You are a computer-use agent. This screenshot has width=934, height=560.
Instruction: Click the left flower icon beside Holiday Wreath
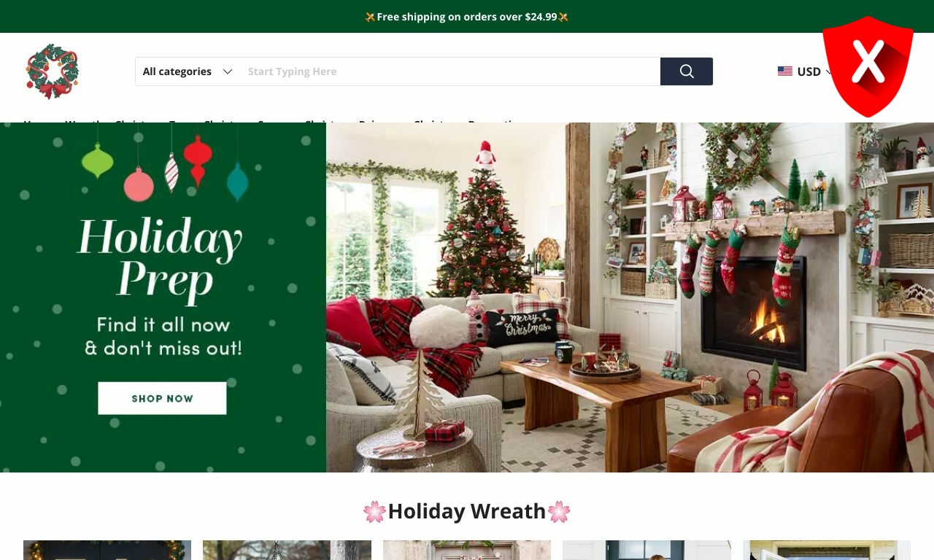(x=374, y=512)
